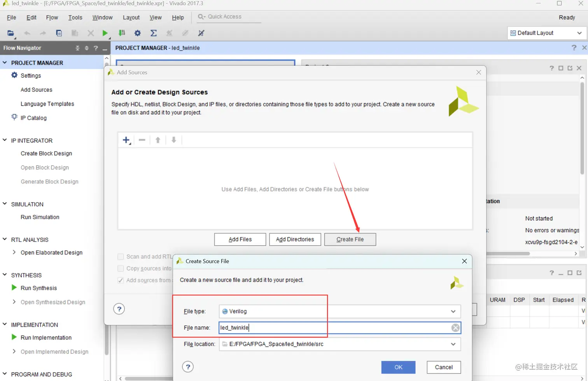Click the green Run flow toolbar icon

coord(105,33)
